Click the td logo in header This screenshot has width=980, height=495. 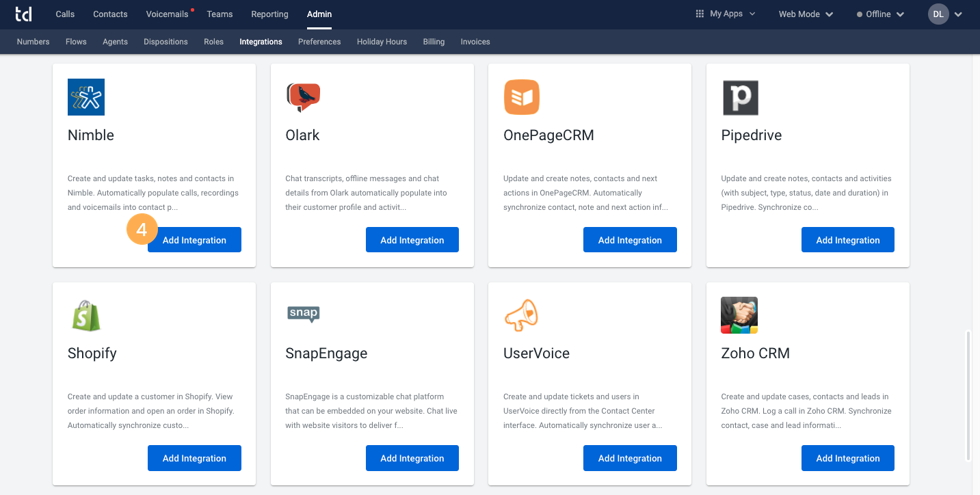pos(23,14)
